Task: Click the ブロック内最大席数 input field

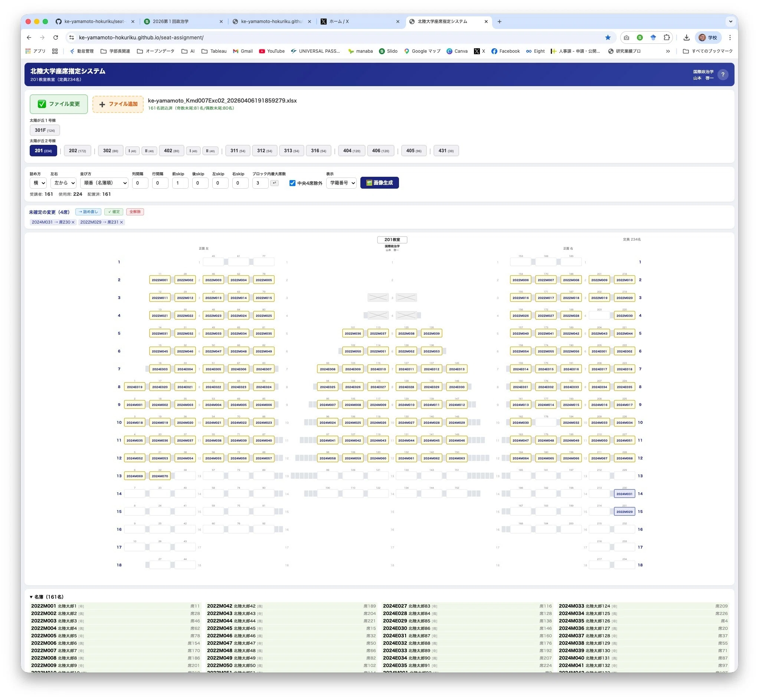Action: [260, 183]
